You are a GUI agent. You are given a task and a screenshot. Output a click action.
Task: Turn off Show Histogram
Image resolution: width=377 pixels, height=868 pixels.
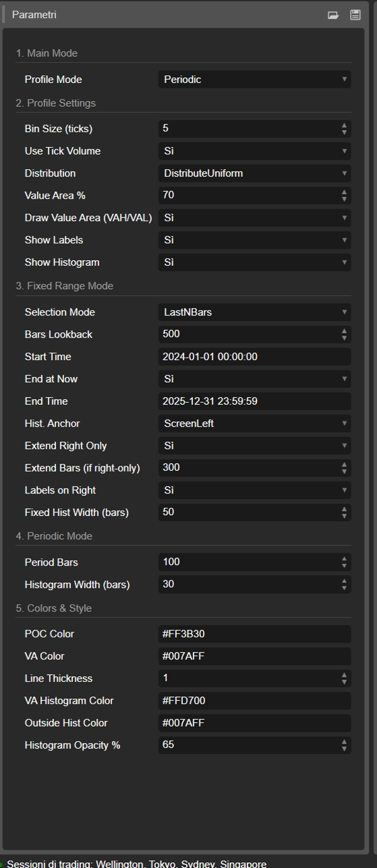point(254,262)
